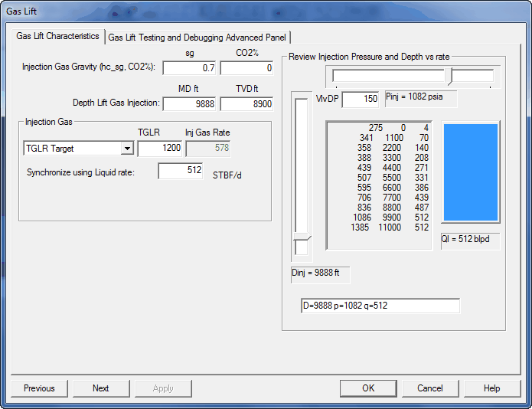Click the Synchronize Liquid rate field

click(180, 172)
